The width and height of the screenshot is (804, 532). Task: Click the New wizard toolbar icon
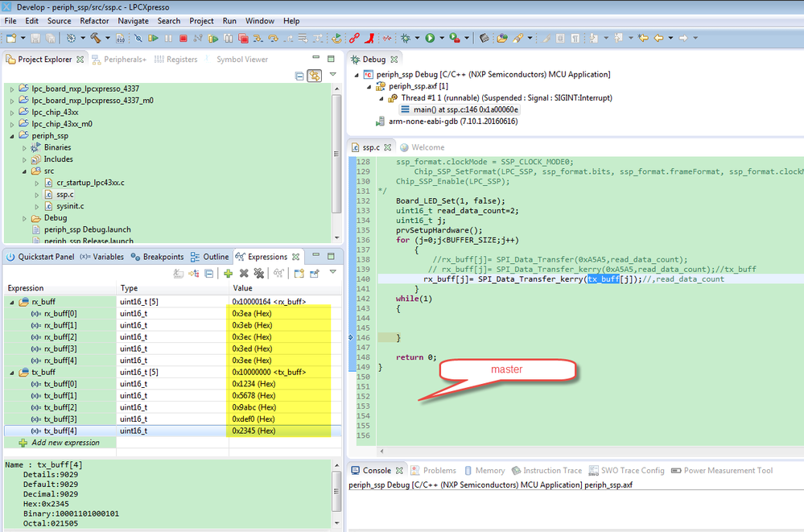coord(10,38)
